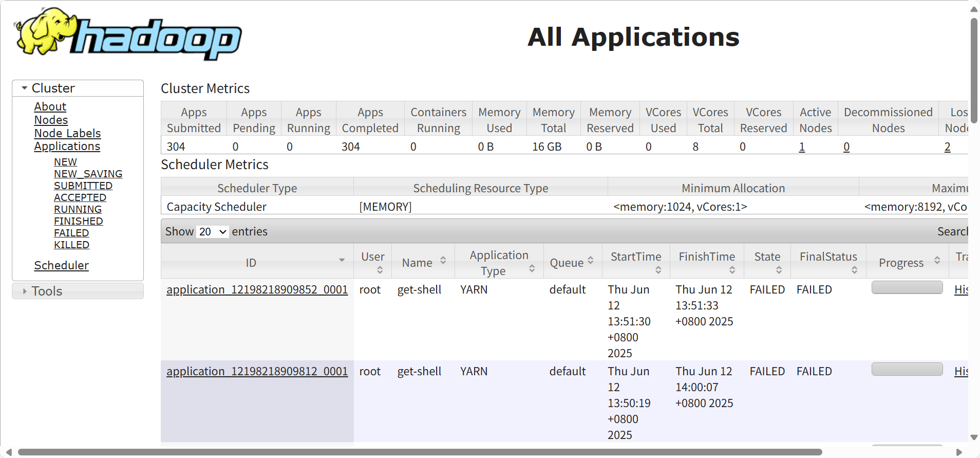This screenshot has width=980, height=458.
Task: Sort table by Progress column
Action: pos(908,262)
